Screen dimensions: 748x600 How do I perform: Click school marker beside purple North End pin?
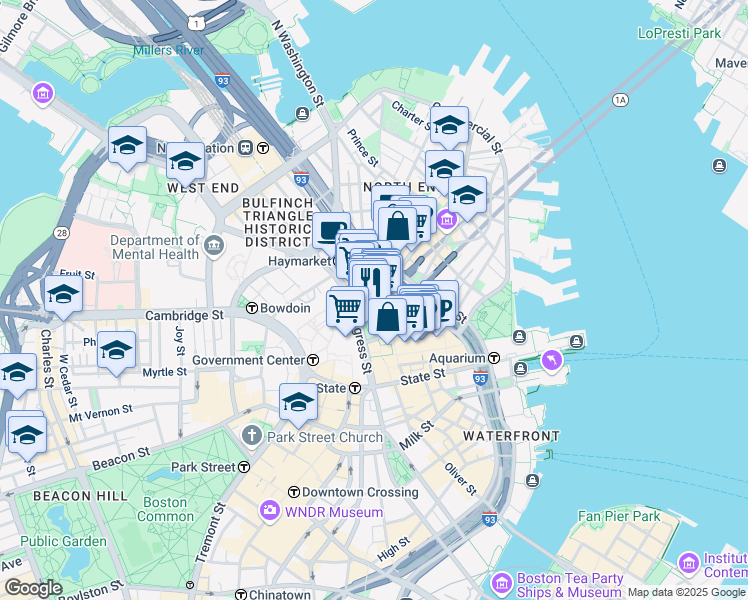pos(468,196)
